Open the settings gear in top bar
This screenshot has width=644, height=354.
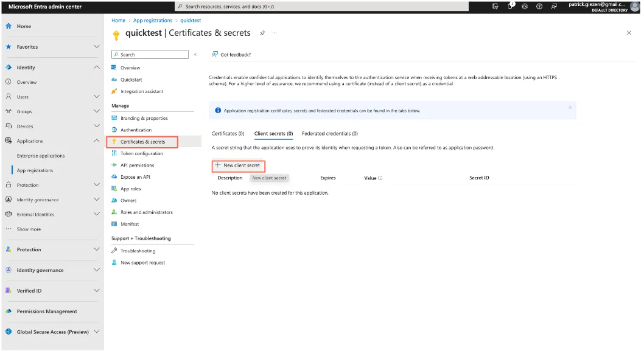tap(525, 6)
